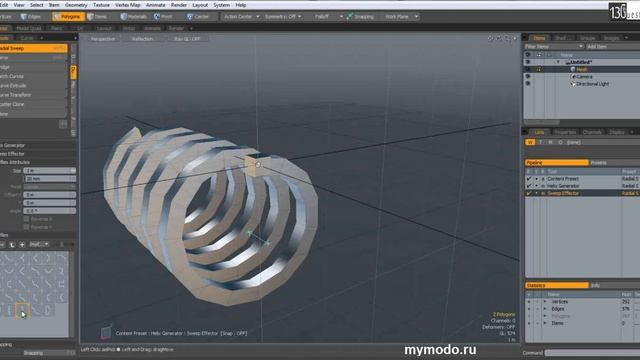Switch to the Channels panel tab
640x360 pixels.
tap(592, 132)
